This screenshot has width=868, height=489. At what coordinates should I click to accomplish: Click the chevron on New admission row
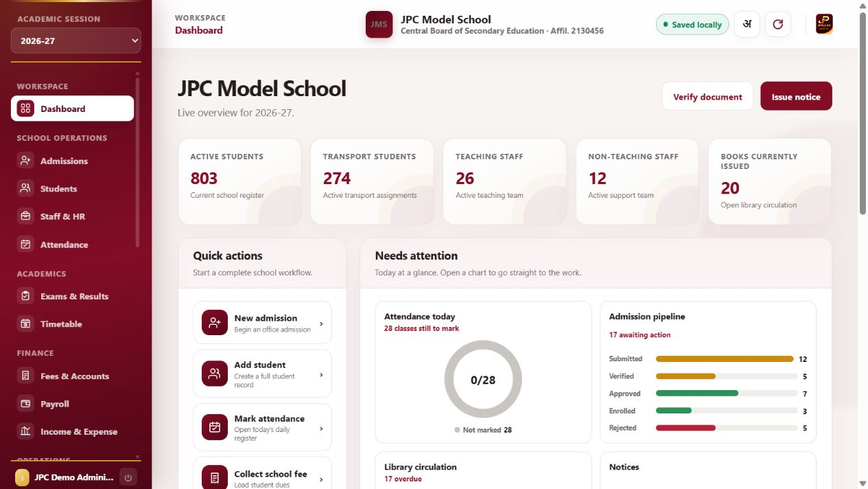click(x=321, y=323)
